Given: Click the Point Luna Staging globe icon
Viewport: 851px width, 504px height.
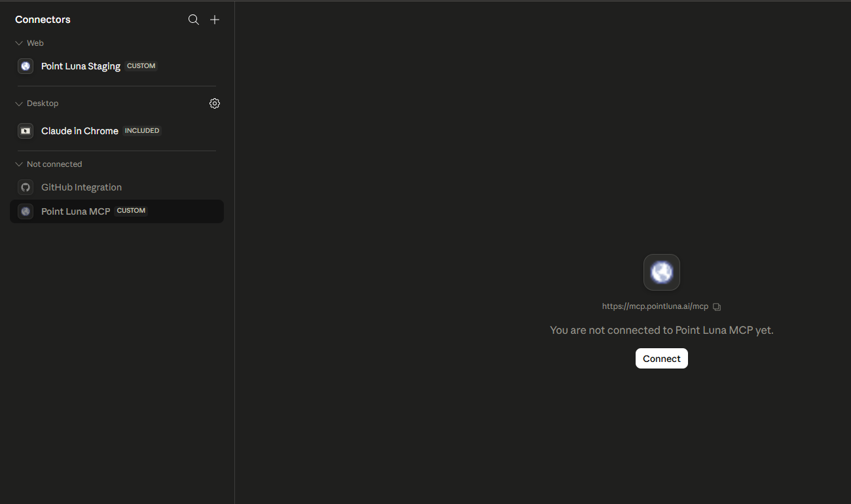Looking at the screenshot, I should [x=26, y=66].
